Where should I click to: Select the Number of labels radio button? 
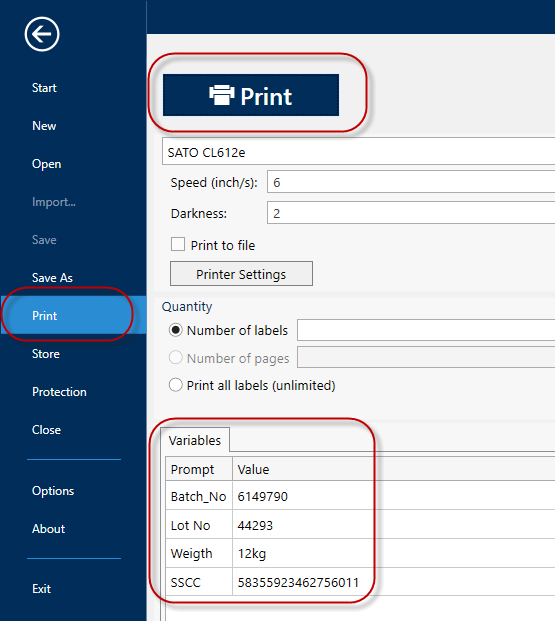click(175, 330)
